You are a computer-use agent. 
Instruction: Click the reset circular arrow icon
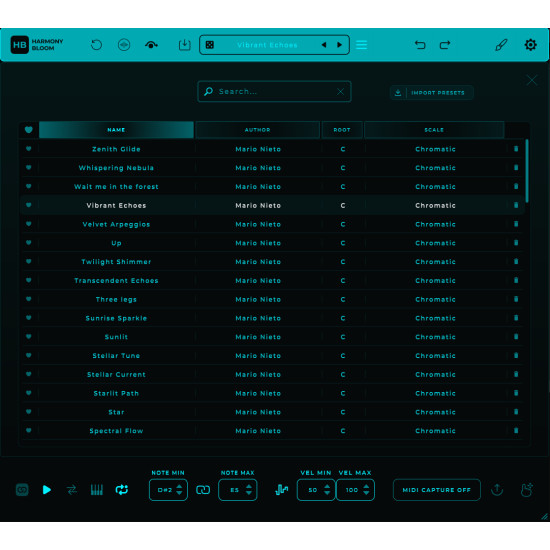click(x=96, y=45)
